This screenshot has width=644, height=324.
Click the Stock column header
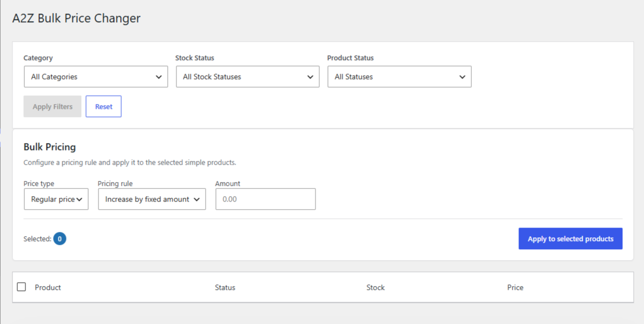[x=376, y=287]
